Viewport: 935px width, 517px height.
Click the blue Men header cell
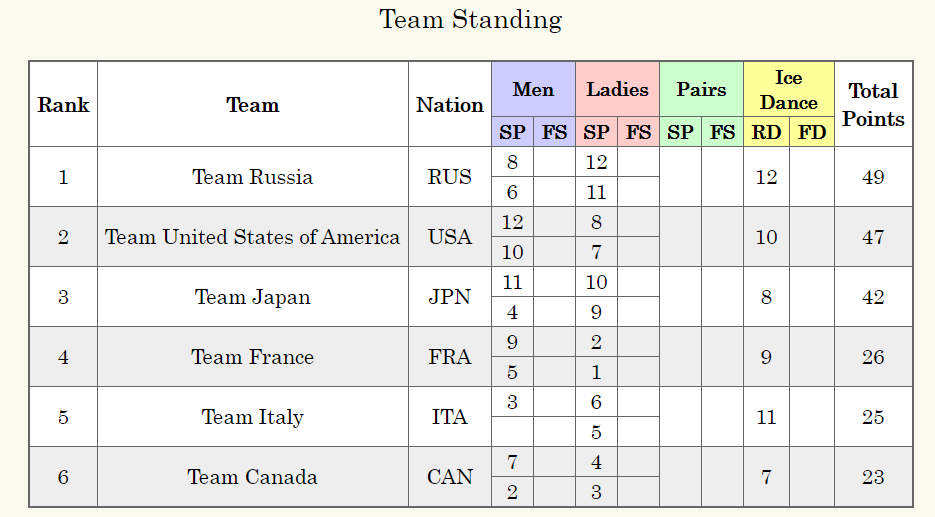click(533, 90)
